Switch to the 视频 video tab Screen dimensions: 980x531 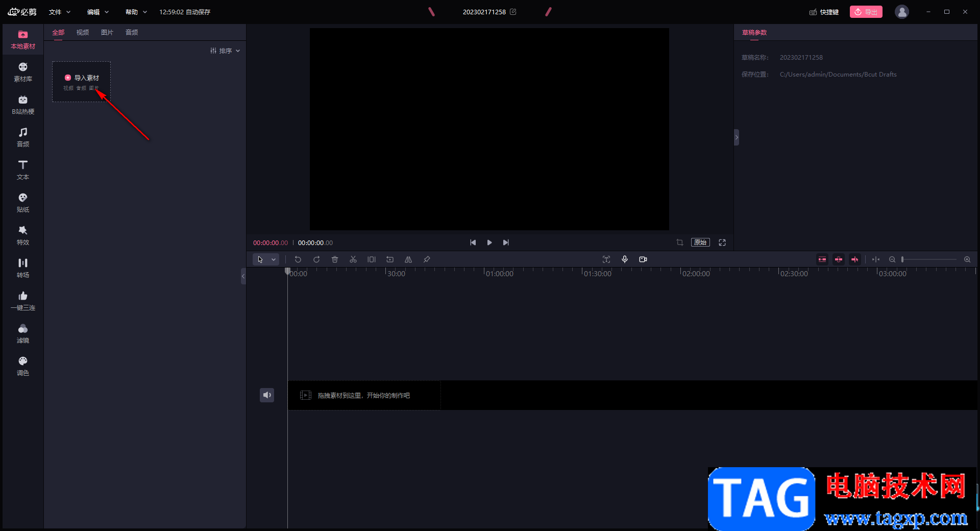click(83, 32)
